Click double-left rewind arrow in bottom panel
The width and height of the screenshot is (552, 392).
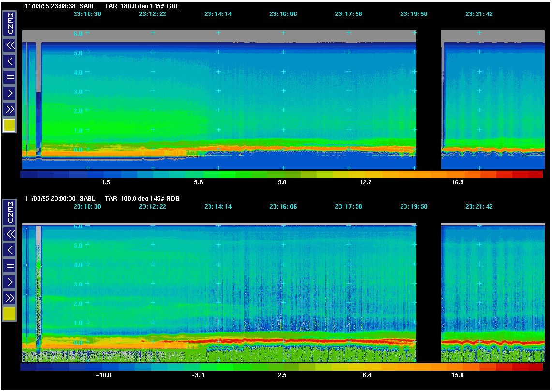pyautogui.click(x=10, y=235)
